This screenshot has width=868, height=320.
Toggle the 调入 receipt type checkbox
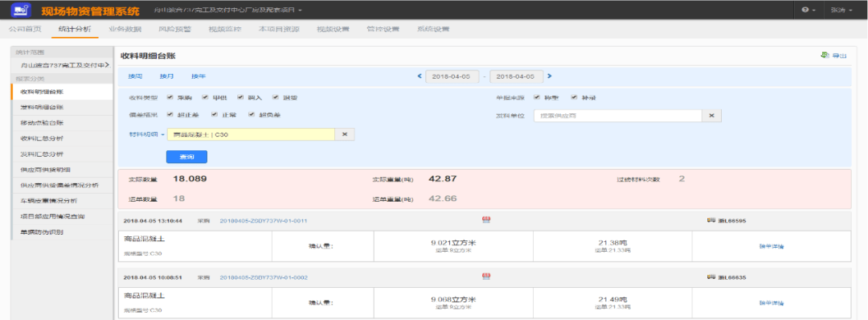click(x=241, y=97)
